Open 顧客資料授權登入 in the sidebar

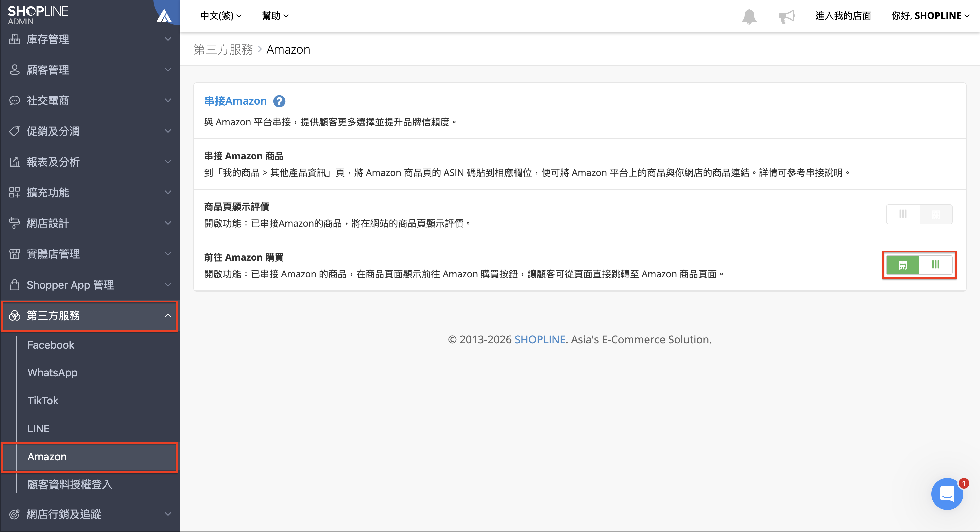click(x=70, y=485)
